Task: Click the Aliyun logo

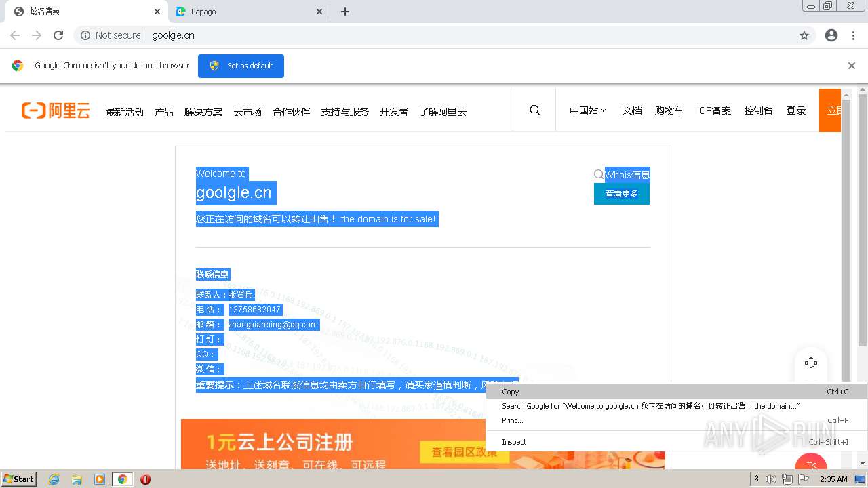Action: coord(56,111)
